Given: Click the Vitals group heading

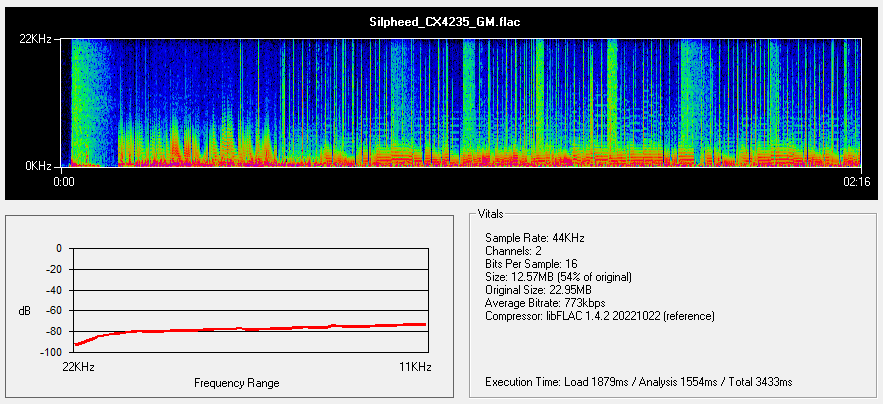Looking at the screenshot, I should click(x=491, y=214).
